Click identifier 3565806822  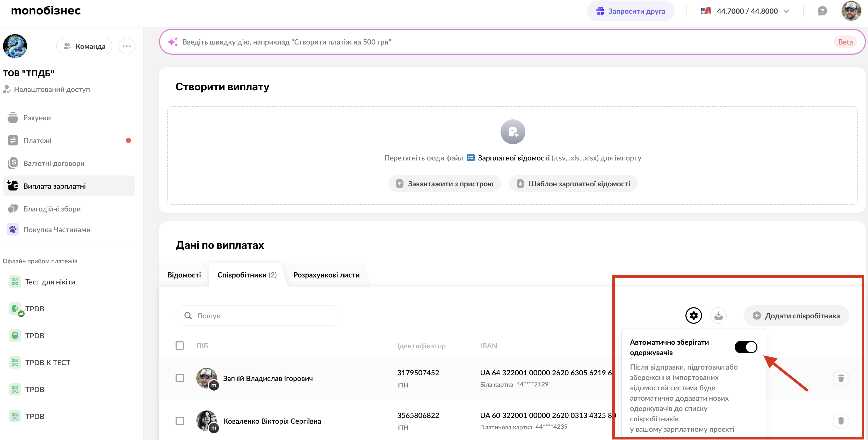[418, 415]
